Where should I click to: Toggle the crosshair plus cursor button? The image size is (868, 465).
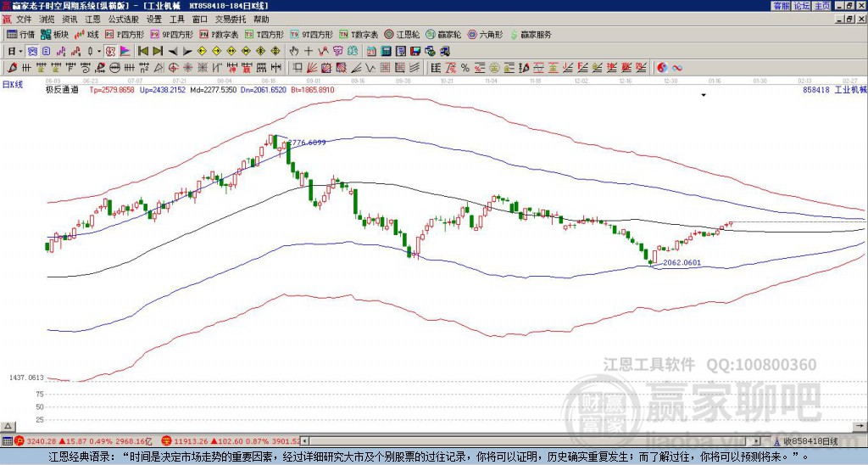(309, 52)
